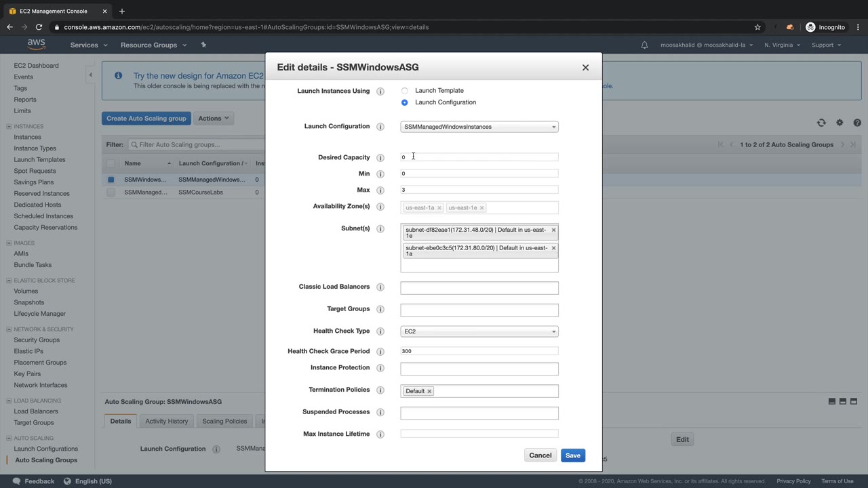
Task: Uncheck the SSMWindows row checkbox
Action: pos(111,180)
